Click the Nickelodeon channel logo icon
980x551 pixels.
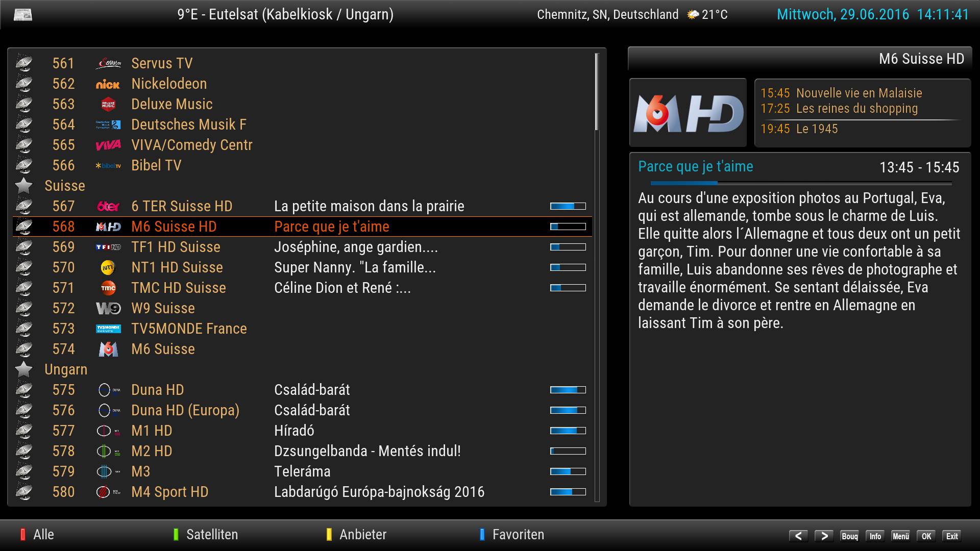pos(108,84)
